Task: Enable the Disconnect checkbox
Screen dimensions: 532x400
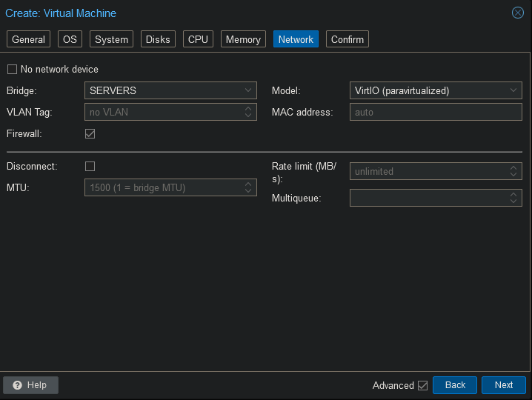Action: 90,166
